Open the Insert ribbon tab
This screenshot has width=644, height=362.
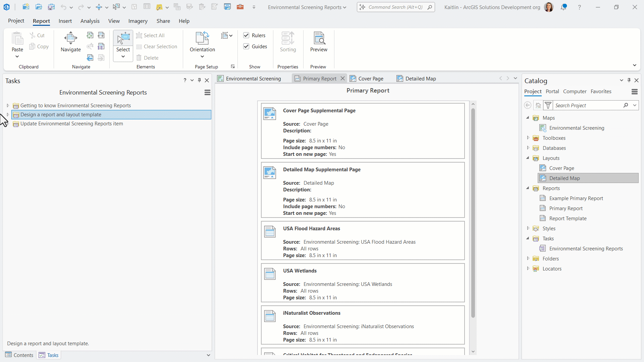(x=65, y=21)
